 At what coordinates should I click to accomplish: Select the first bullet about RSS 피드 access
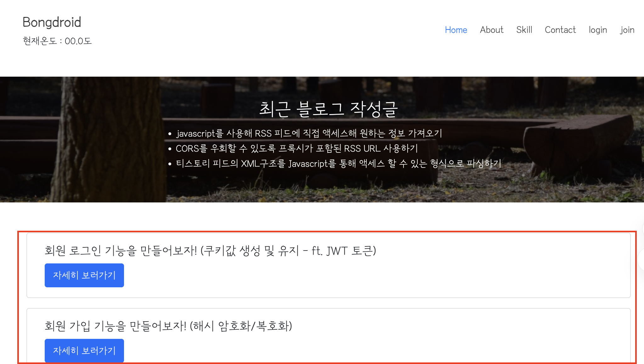309,133
